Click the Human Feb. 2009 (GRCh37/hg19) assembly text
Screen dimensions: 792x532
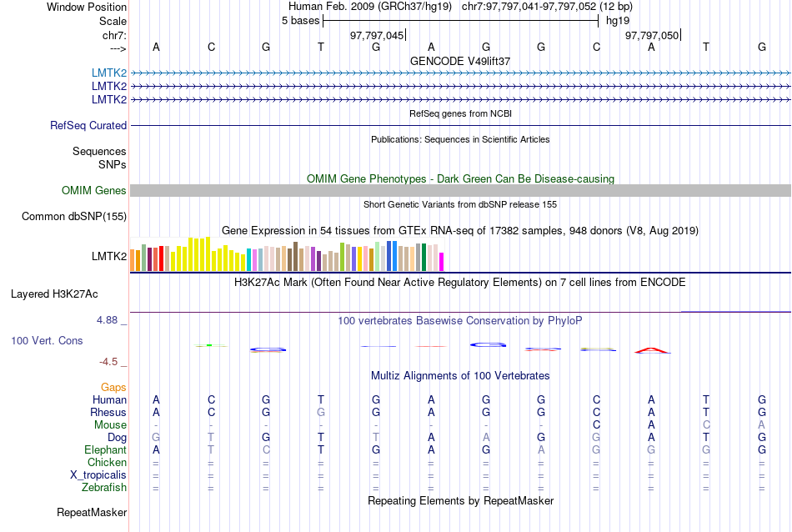click(x=369, y=7)
